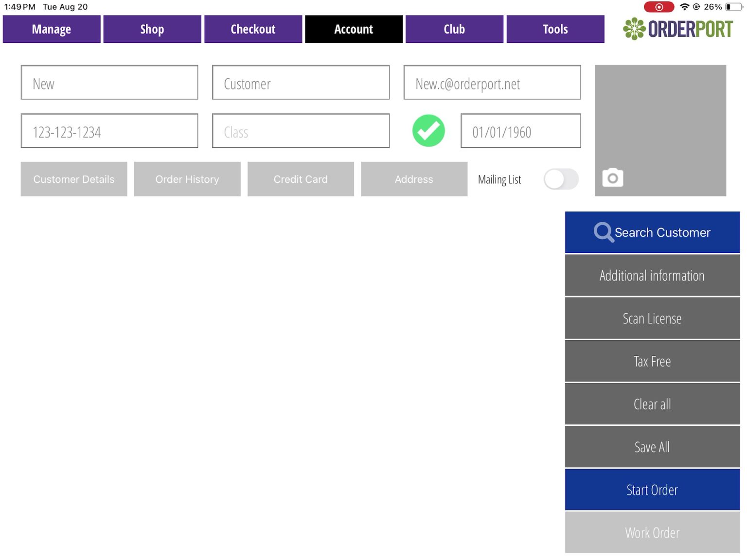Tap camera icon to add customer photo
The image size is (747, 560).
(x=612, y=178)
